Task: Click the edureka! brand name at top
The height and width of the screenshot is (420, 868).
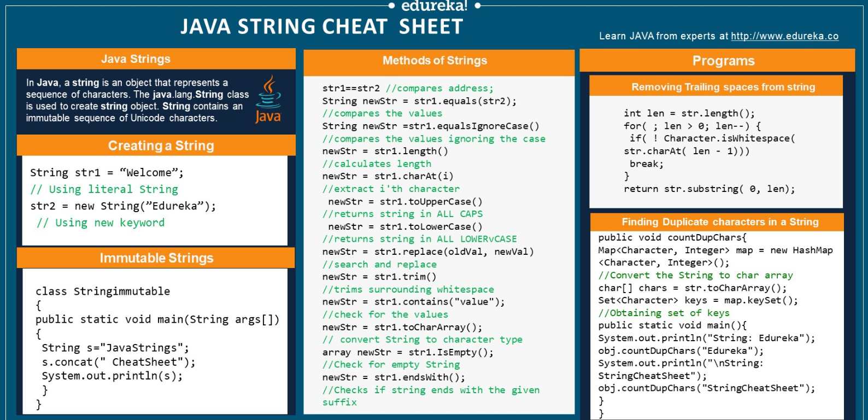Action: (434, 6)
